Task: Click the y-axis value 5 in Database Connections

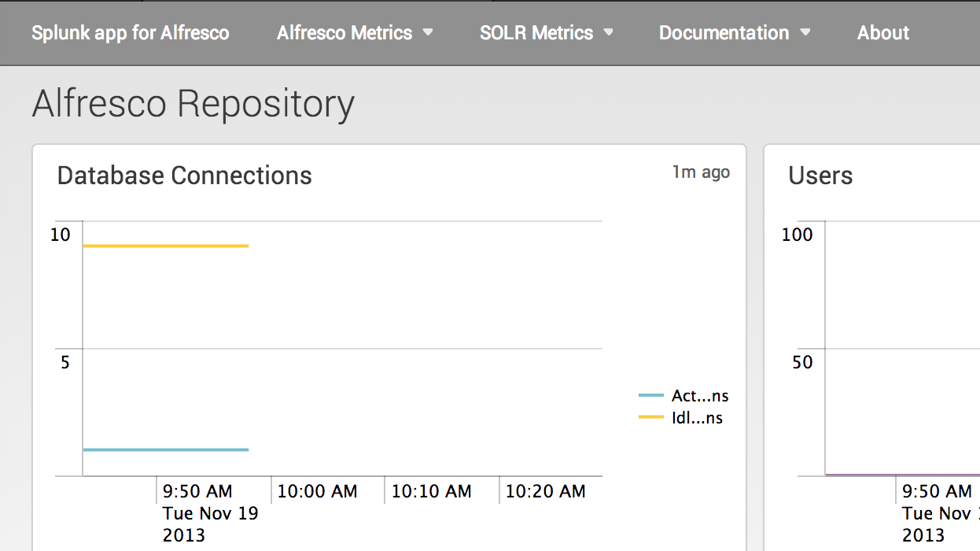Action: point(65,363)
